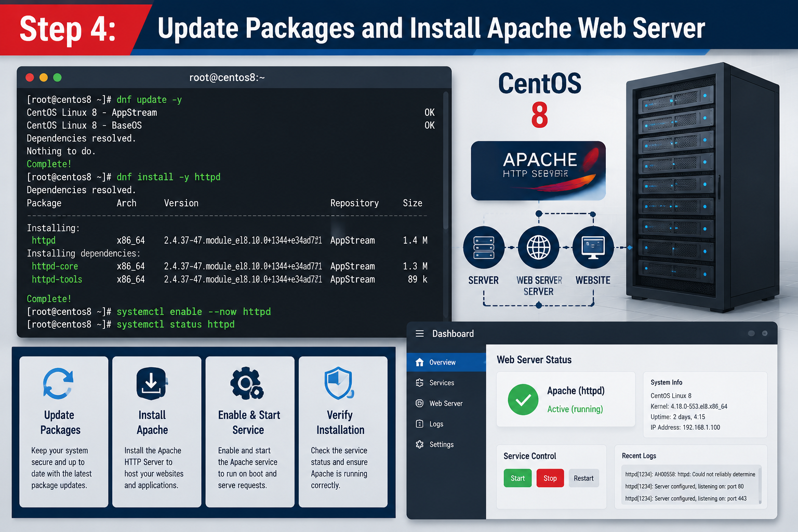Image resolution: width=798 pixels, height=532 pixels.
Task: Click the Restart service button
Action: pyautogui.click(x=583, y=478)
